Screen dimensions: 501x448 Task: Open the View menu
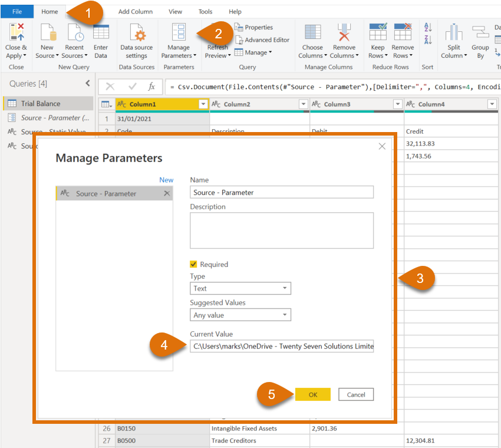pyautogui.click(x=174, y=11)
